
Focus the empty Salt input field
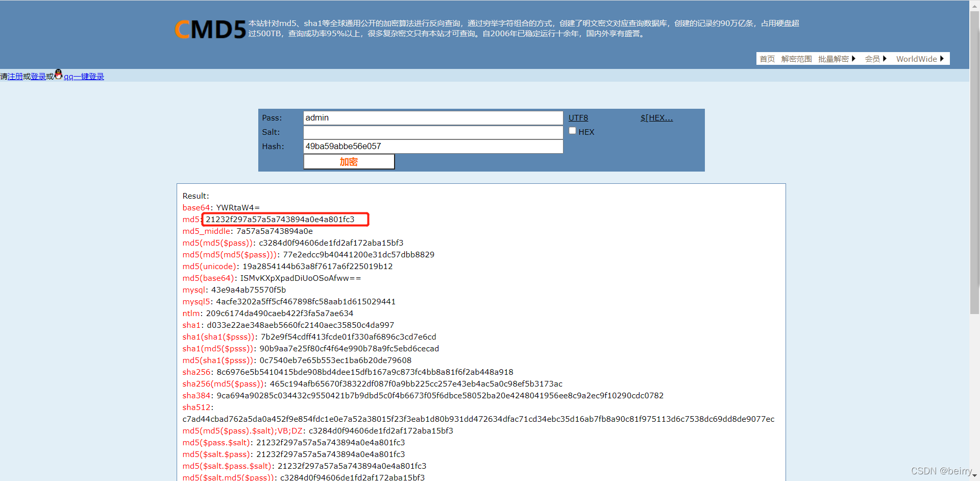433,132
